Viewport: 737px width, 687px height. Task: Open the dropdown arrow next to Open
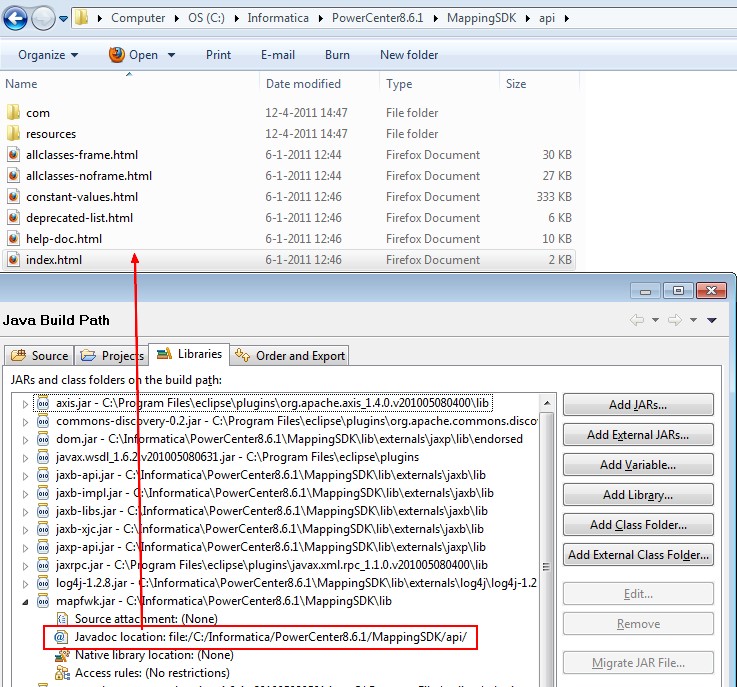click(167, 55)
